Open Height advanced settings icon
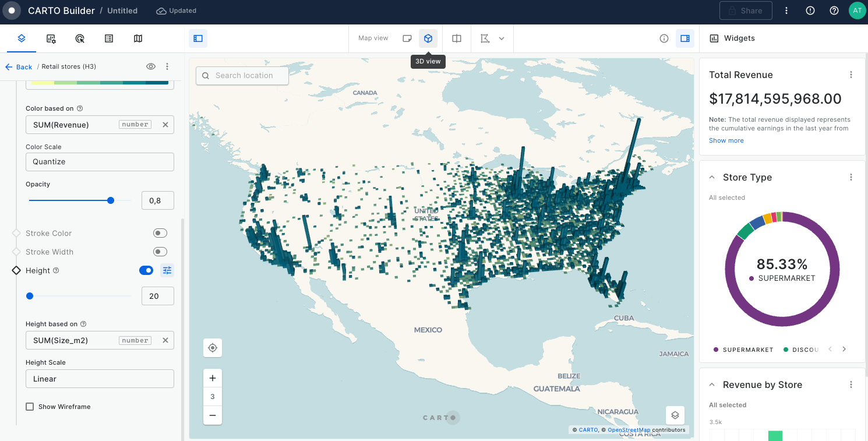868x441 pixels. [x=167, y=270]
